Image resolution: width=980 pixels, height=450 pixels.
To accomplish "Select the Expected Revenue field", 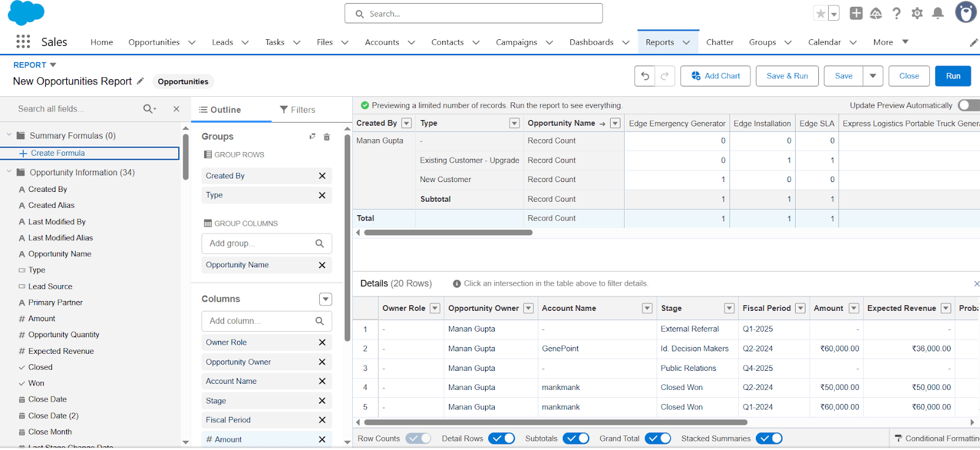I will click(61, 351).
